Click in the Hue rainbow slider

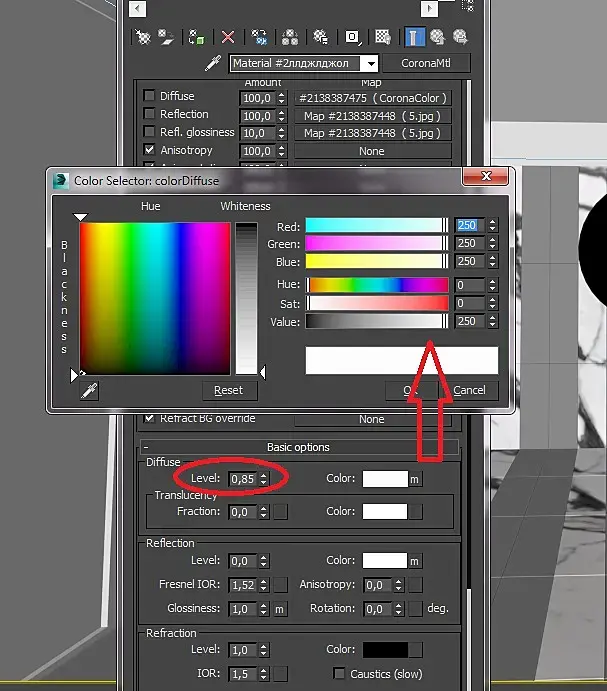pos(376,285)
